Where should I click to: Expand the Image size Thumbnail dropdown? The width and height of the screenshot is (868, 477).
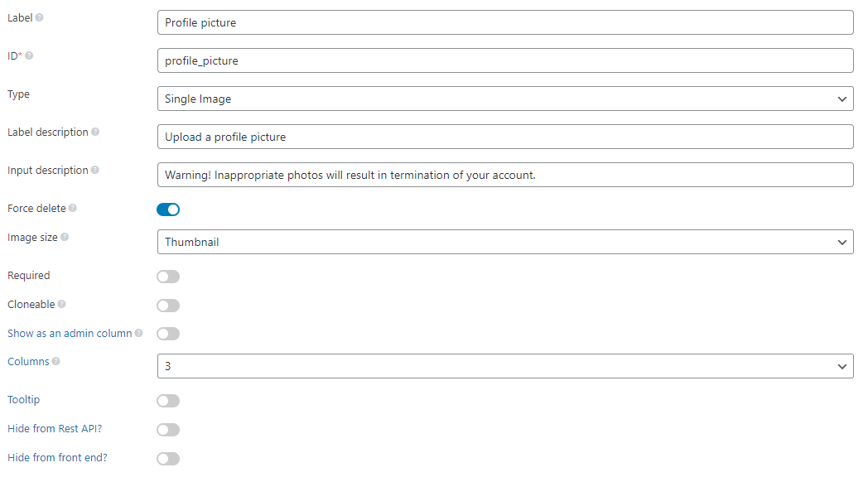pos(505,242)
